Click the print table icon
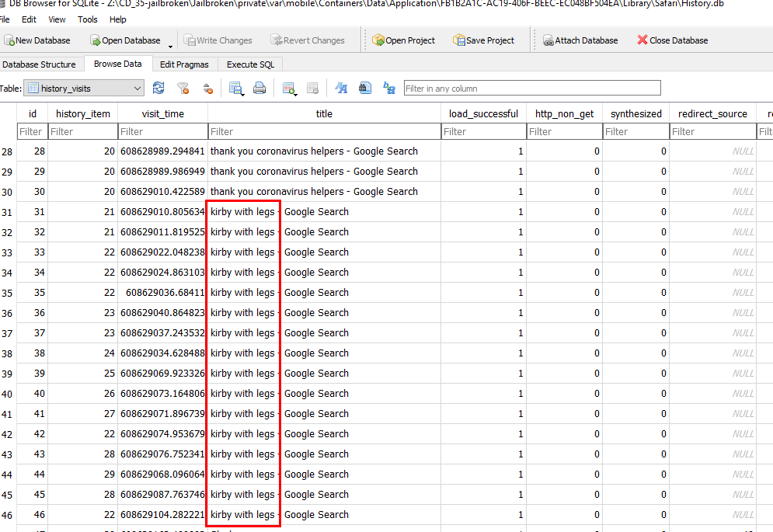 (x=259, y=89)
